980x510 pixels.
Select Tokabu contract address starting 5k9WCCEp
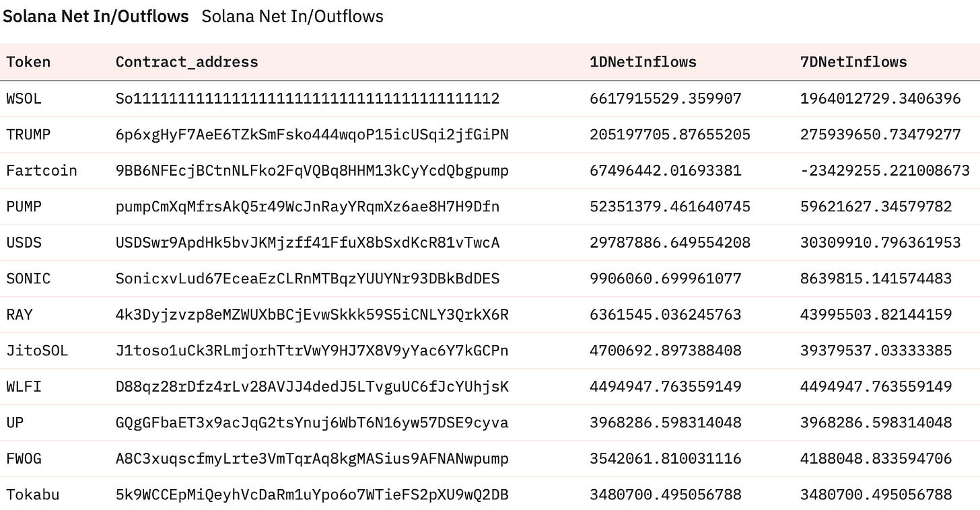(312, 495)
